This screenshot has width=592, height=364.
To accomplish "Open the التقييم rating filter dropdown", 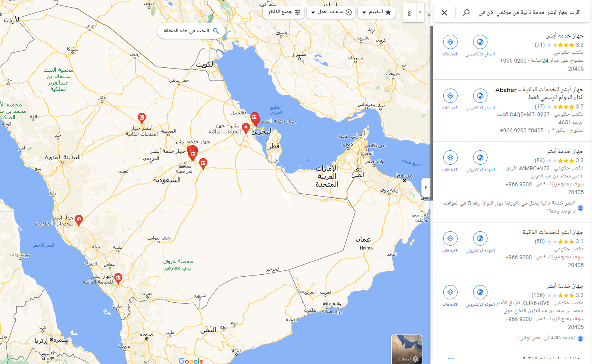I will (x=376, y=12).
